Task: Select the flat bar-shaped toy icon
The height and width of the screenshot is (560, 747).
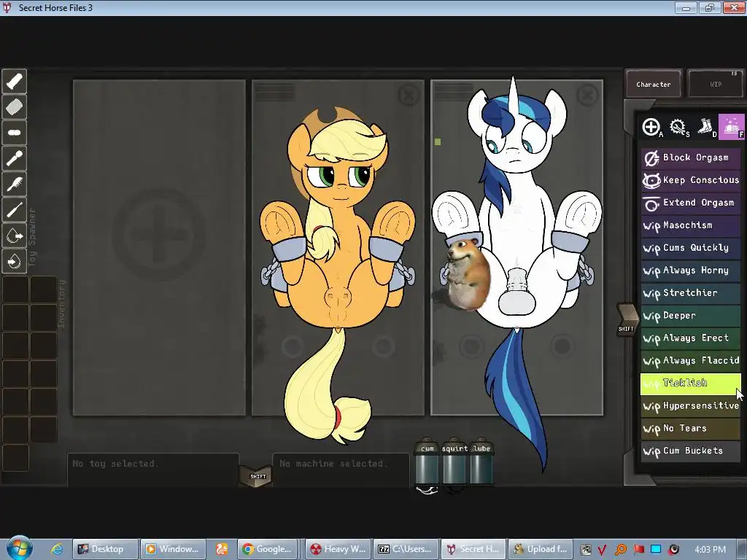Action: pos(15,107)
